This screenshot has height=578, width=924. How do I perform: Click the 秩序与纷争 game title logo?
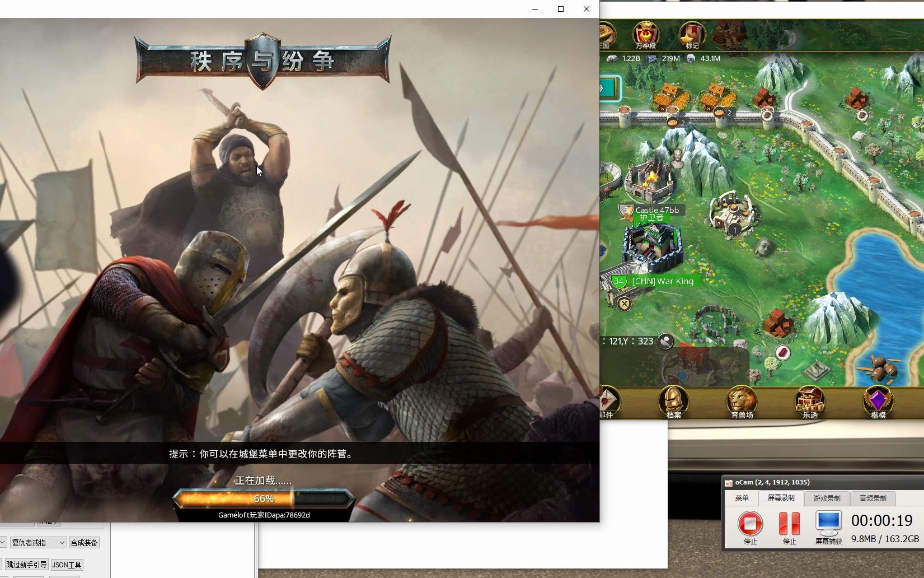[x=262, y=60]
